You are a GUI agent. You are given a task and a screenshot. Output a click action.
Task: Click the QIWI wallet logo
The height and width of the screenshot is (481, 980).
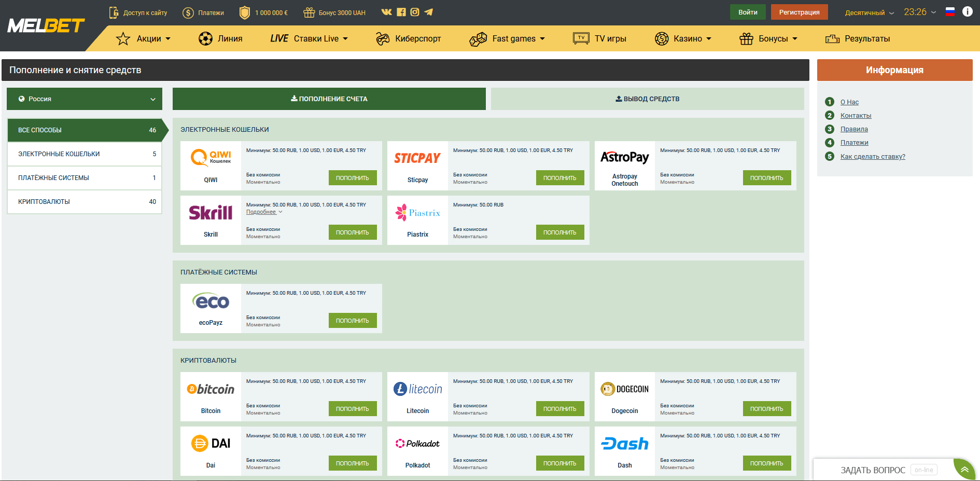click(211, 158)
